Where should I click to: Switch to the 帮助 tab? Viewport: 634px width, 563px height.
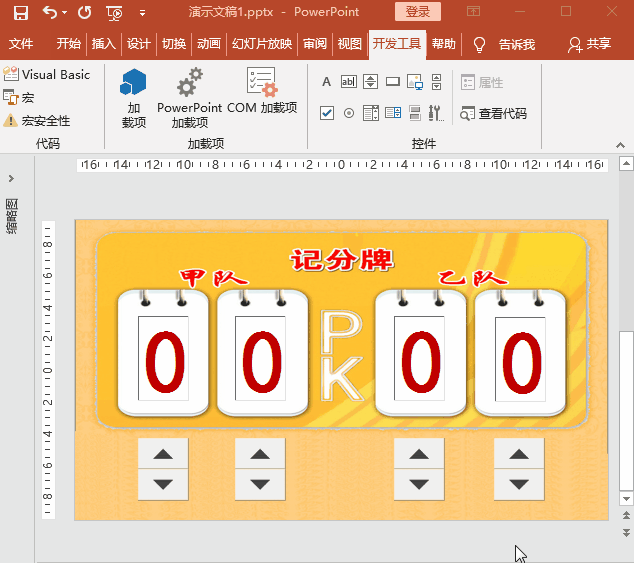[444, 43]
